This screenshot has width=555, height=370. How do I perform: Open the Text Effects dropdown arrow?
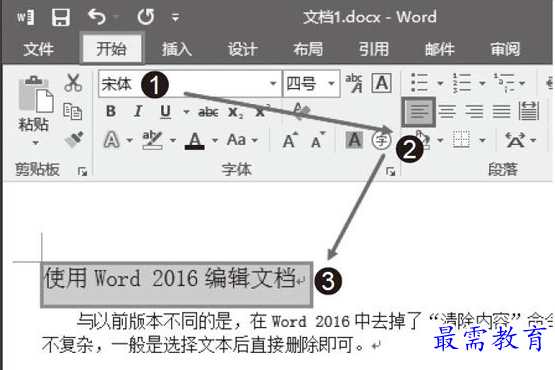coord(130,141)
